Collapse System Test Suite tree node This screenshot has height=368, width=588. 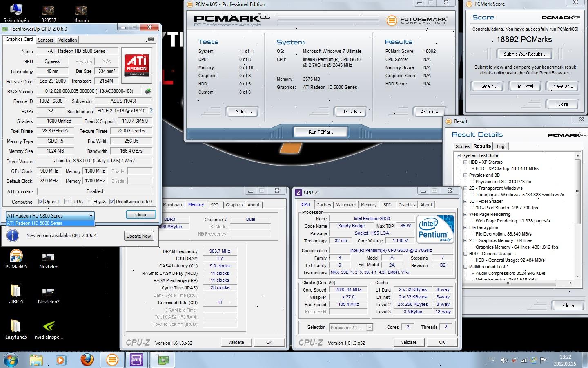pos(459,155)
